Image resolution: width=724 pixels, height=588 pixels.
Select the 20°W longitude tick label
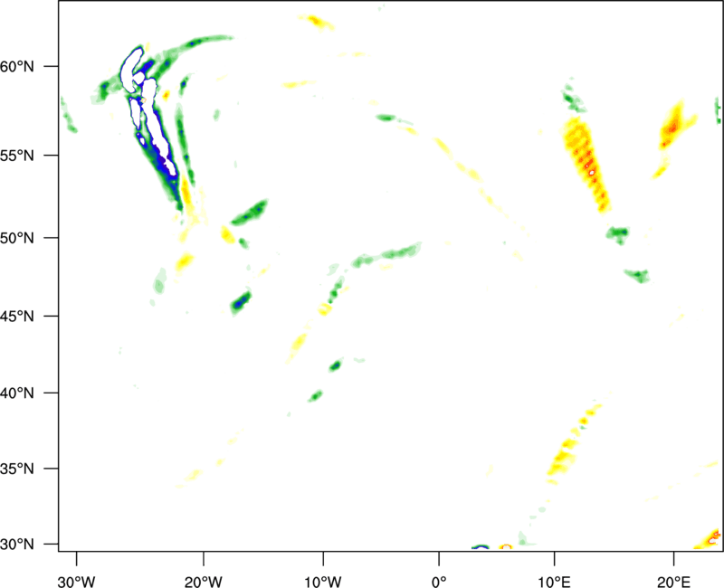tap(204, 580)
